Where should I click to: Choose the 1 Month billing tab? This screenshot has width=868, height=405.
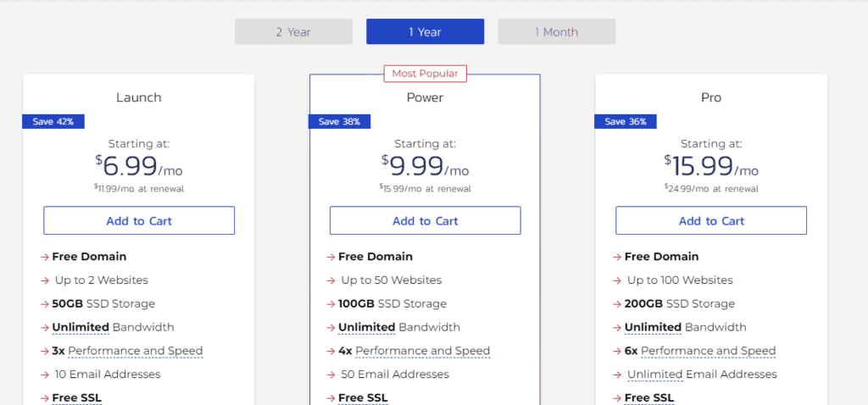point(556,31)
